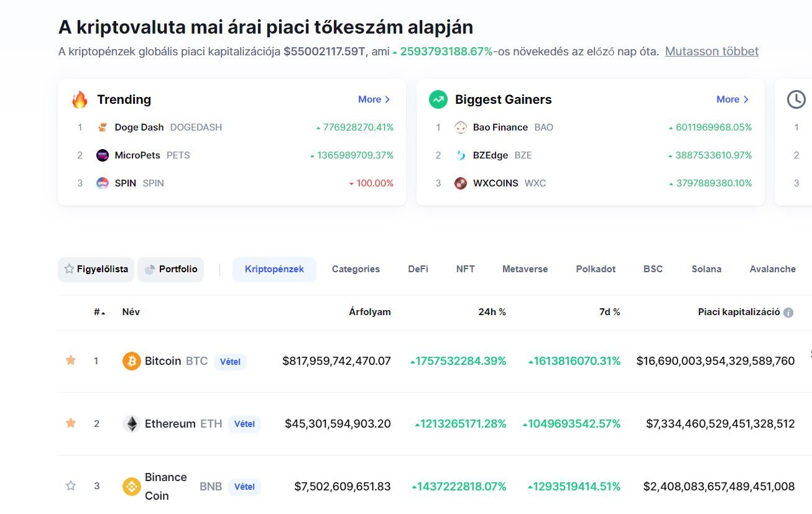812x514 pixels.
Task: Open the MicroPets trending entry
Action: pyautogui.click(x=137, y=155)
